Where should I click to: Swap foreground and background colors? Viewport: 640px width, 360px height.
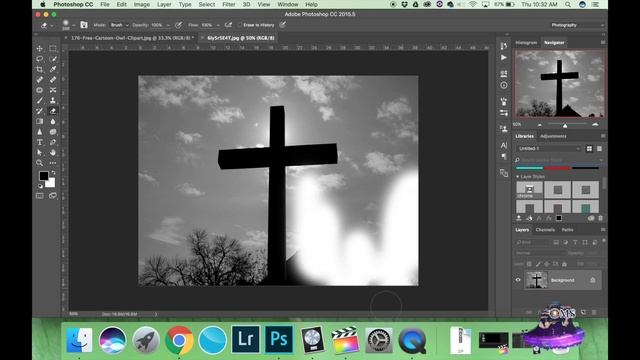coord(53,173)
